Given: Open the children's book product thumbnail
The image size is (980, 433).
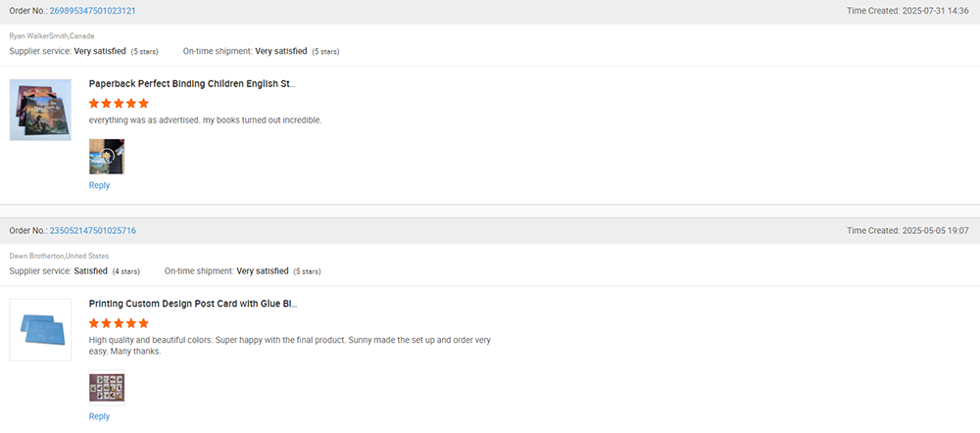Looking at the screenshot, I should 40,110.
